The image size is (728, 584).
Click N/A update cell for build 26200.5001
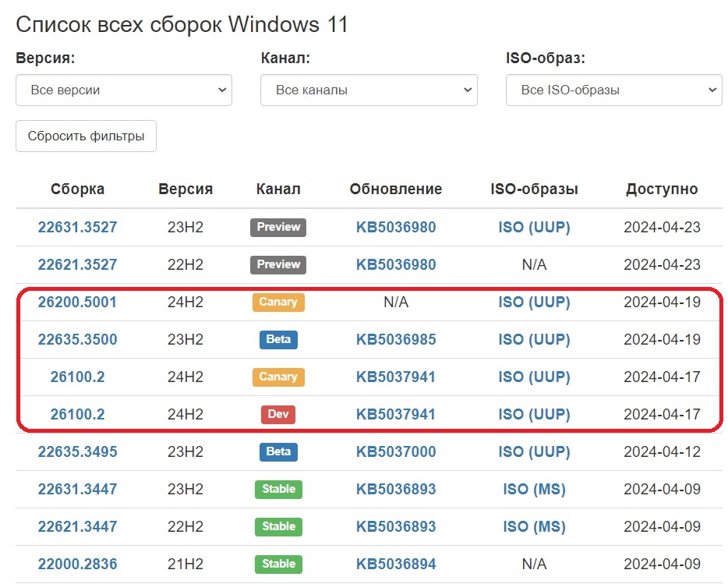click(396, 302)
